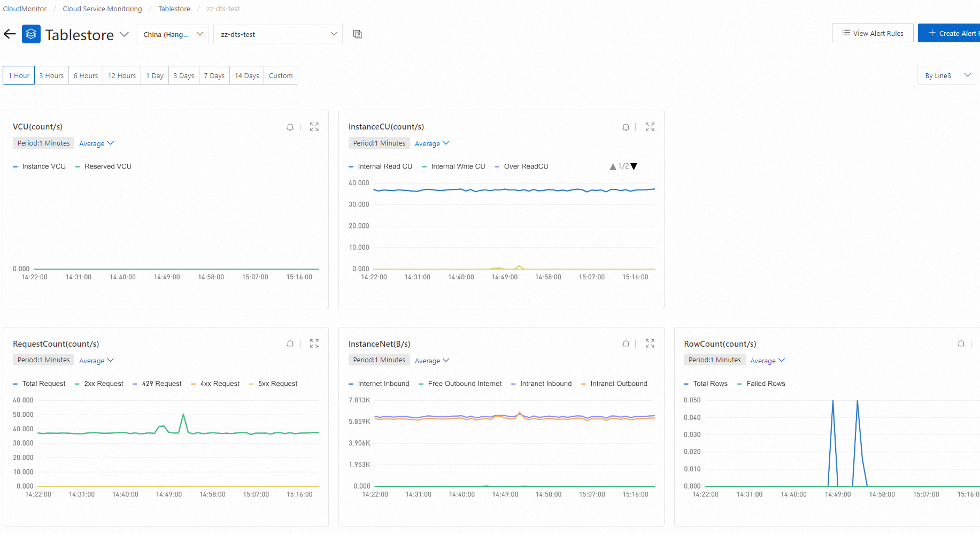This screenshot has height=534, width=980.
Task: Click the copy icon next to zz-dts-test
Action: coord(358,34)
